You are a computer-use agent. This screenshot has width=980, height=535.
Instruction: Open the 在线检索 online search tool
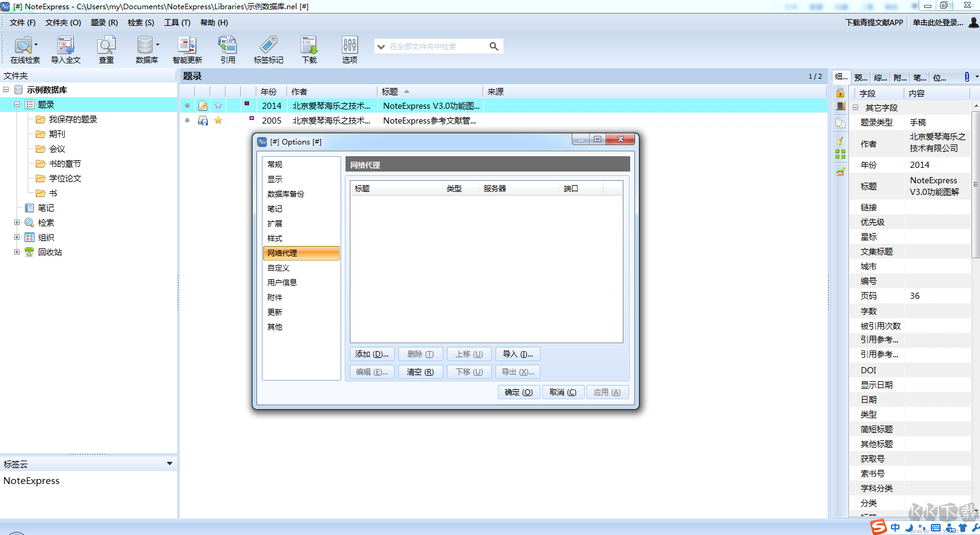coord(25,50)
